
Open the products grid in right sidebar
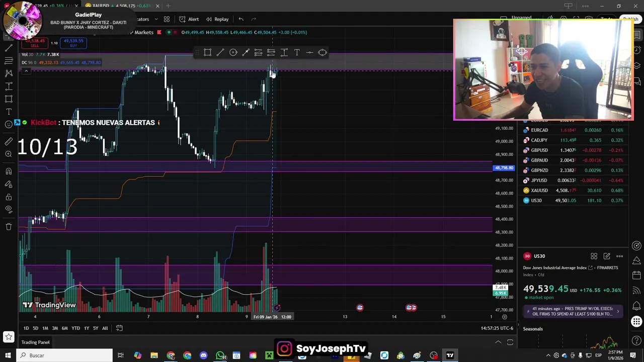point(637,322)
